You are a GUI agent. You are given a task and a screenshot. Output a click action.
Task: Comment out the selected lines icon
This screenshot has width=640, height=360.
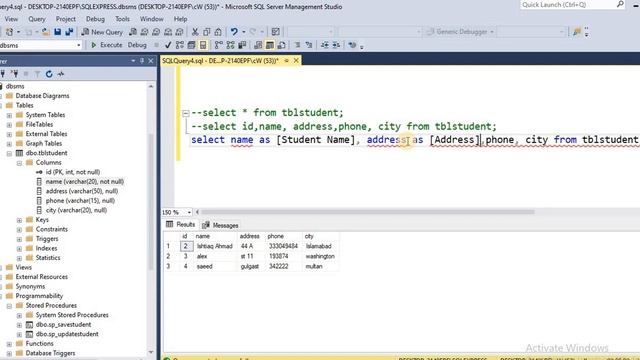(297, 45)
